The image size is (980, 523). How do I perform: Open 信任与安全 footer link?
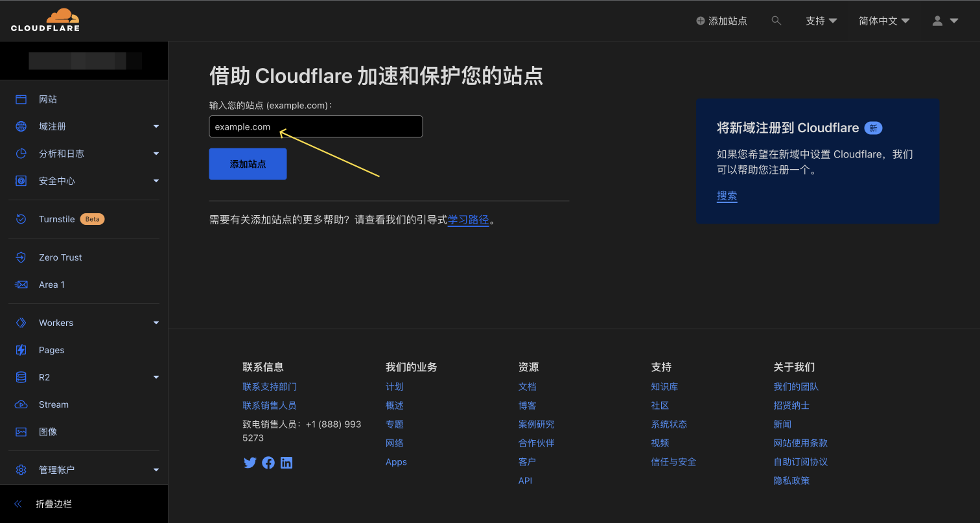click(673, 461)
